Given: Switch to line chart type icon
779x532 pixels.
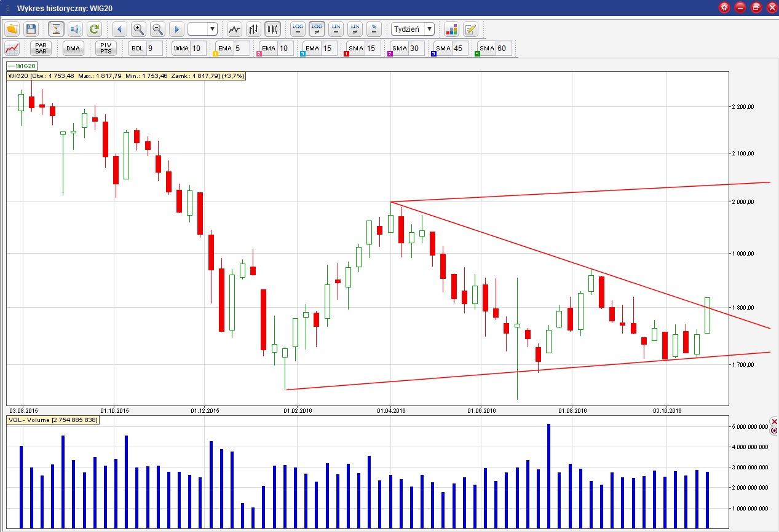Looking at the screenshot, I should 234,29.
